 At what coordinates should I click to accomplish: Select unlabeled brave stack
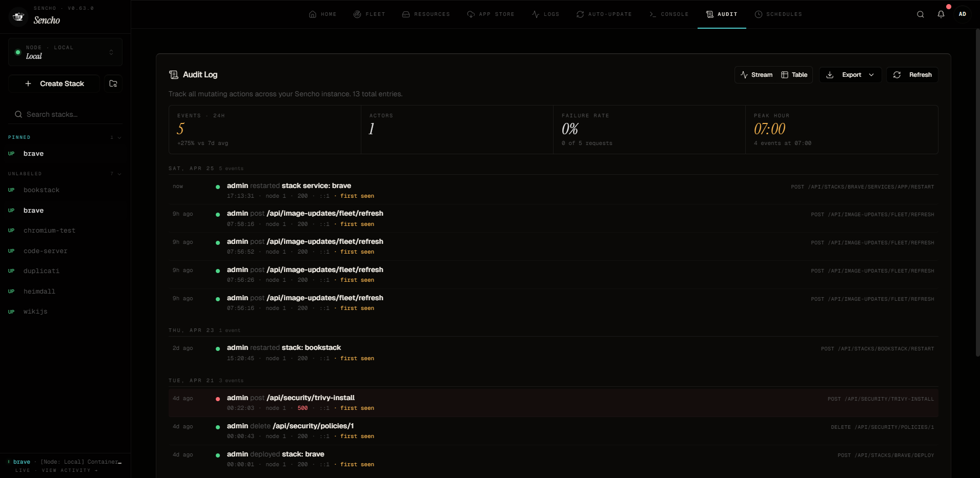point(65,211)
